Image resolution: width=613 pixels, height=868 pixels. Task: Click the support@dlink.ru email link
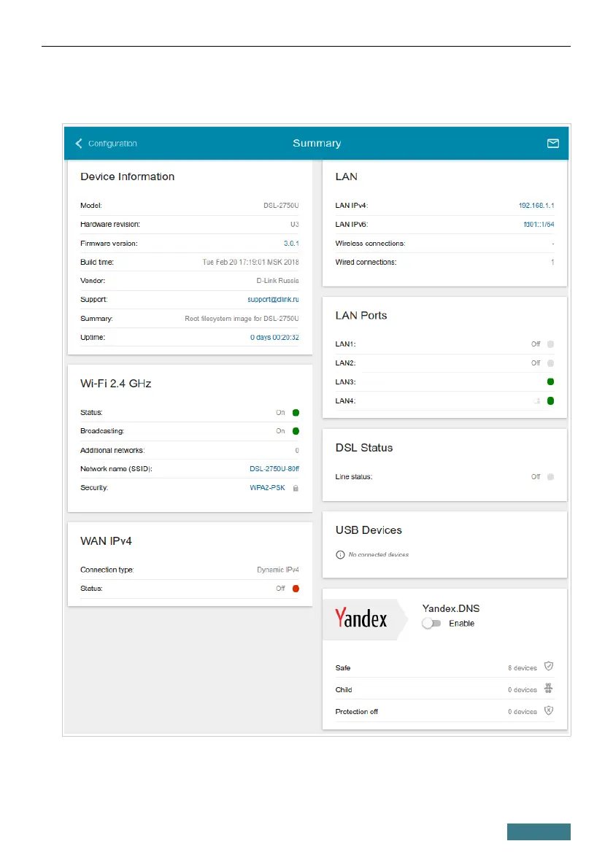[x=273, y=300]
